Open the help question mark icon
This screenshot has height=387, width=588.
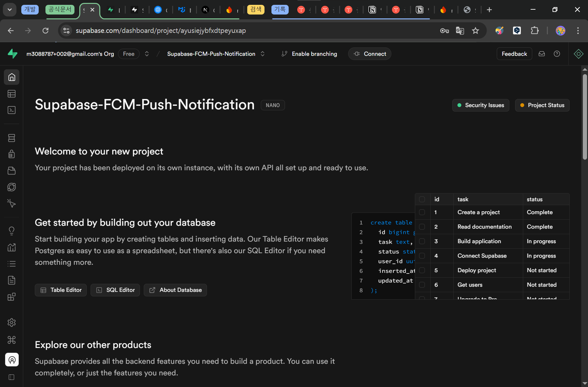pyautogui.click(x=557, y=54)
